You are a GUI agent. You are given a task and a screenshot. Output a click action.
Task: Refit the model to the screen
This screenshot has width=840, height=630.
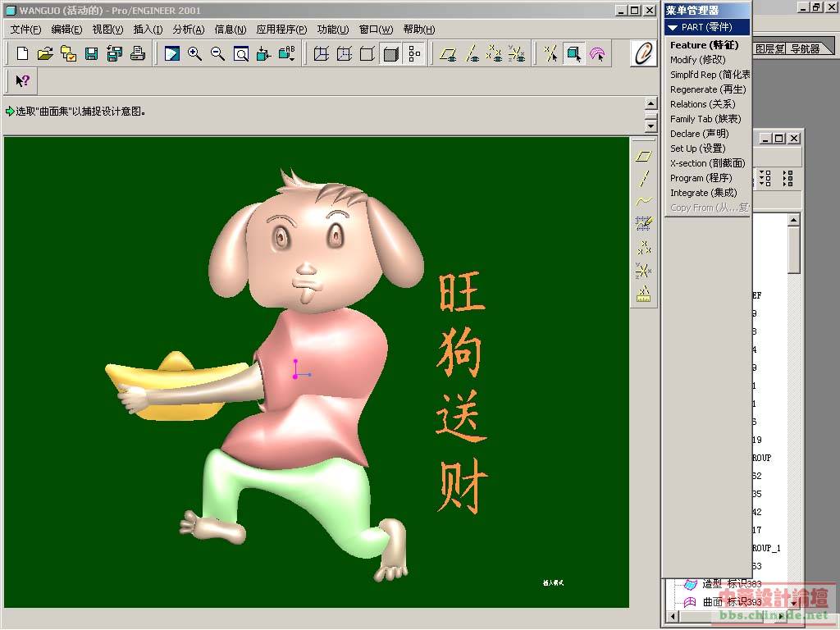point(241,53)
